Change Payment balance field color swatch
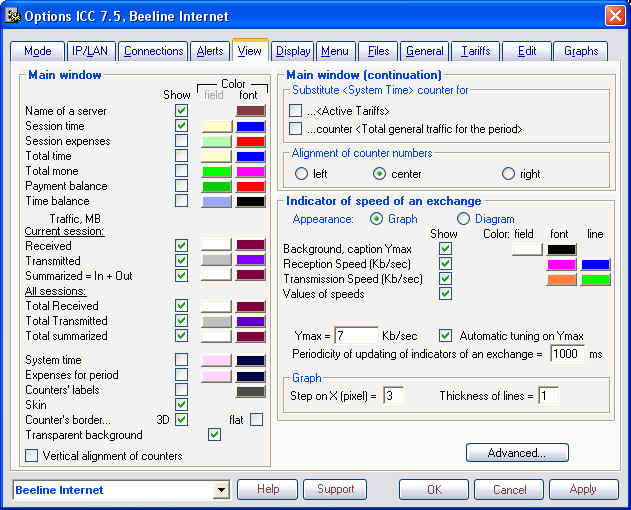 [217, 186]
